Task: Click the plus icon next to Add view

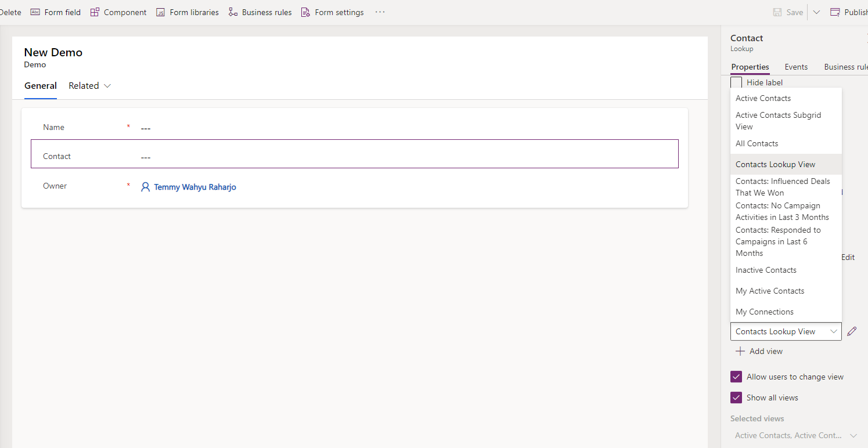Action: click(x=740, y=351)
